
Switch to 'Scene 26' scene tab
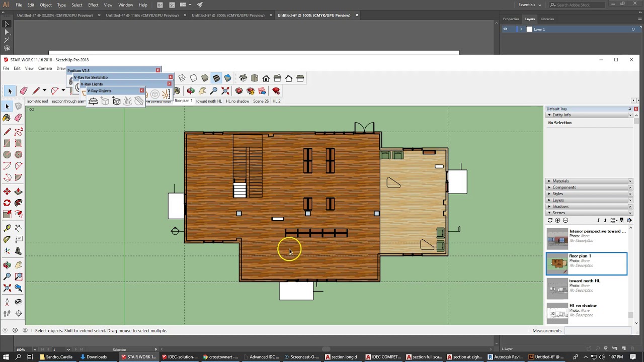pyautogui.click(x=261, y=101)
